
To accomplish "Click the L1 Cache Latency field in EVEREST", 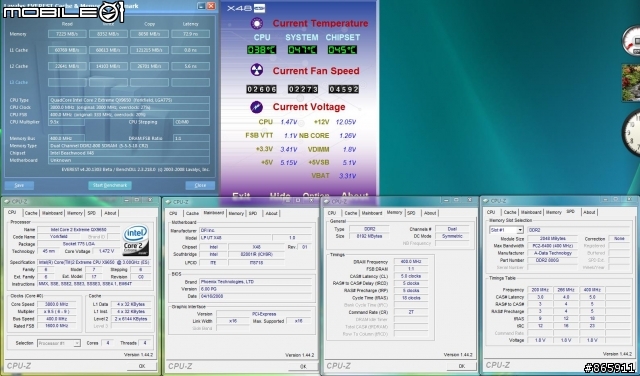I will click(x=191, y=50).
